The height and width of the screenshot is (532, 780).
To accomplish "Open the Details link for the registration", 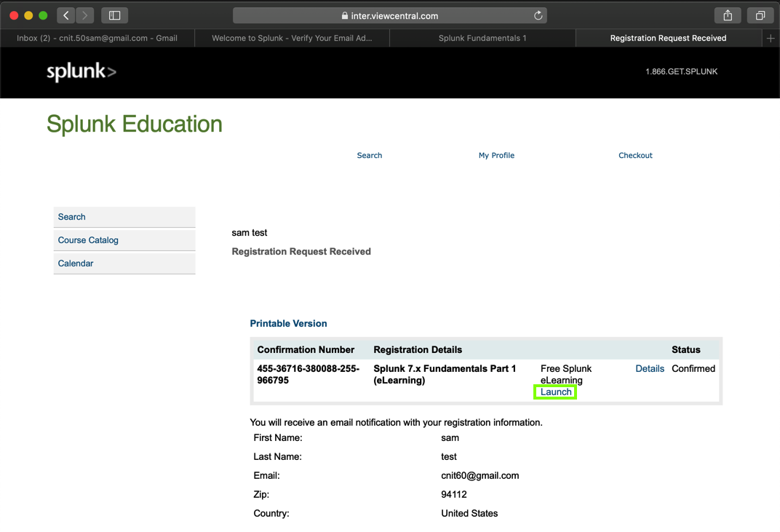I will point(650,369).
